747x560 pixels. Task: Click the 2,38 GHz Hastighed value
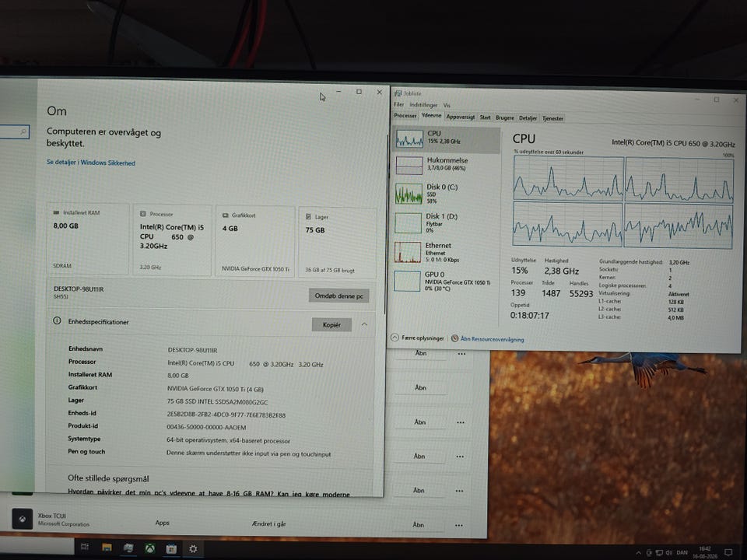click(561, 271)
